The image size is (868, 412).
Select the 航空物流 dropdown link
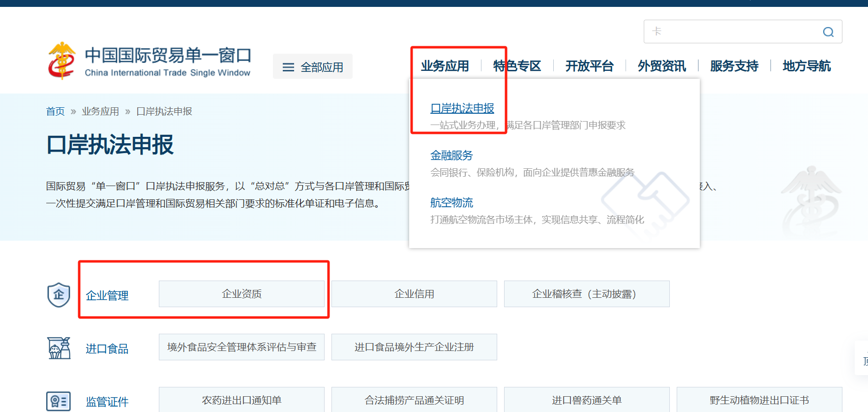tap(451, 203)
